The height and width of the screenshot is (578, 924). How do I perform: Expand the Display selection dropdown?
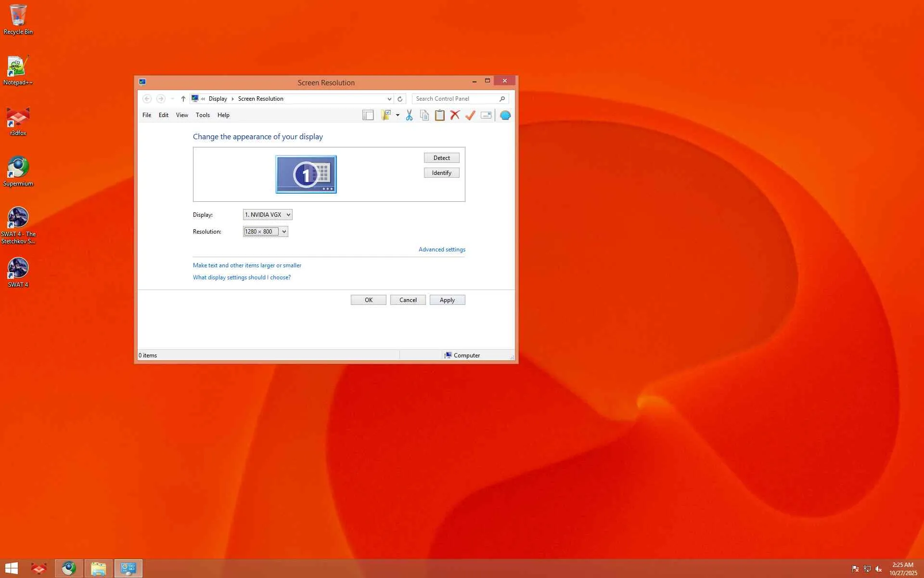(268, 215)
